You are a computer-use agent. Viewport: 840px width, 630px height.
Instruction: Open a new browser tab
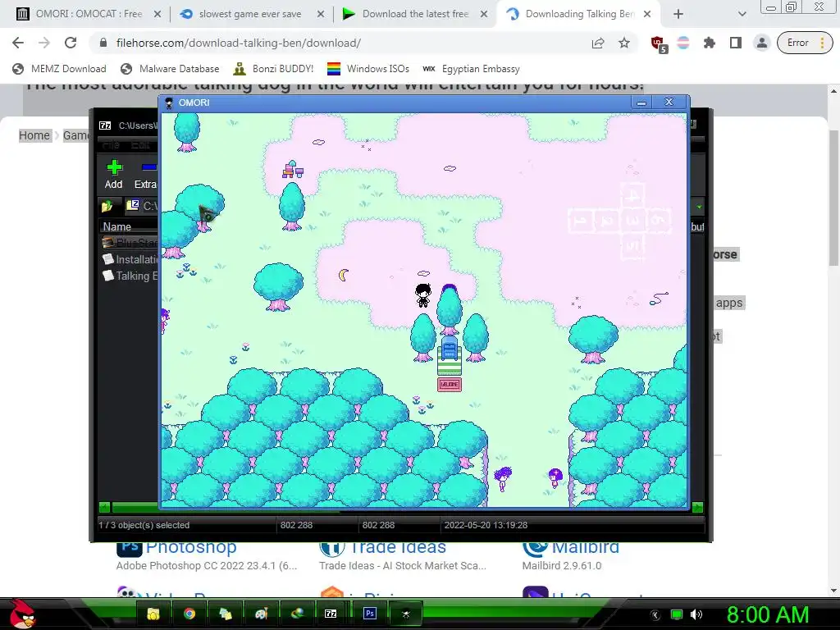pos(678,14)
